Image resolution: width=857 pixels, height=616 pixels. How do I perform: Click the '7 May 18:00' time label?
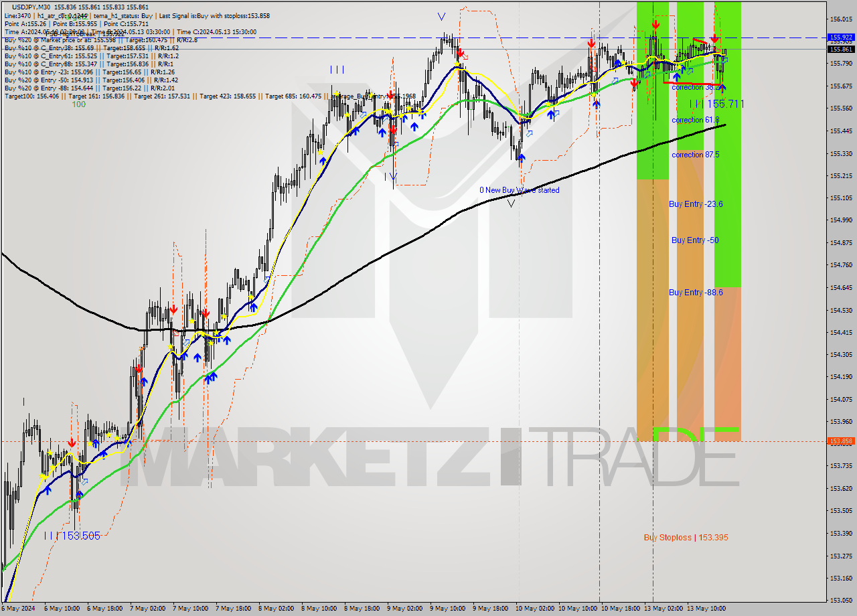click(232, 609)
